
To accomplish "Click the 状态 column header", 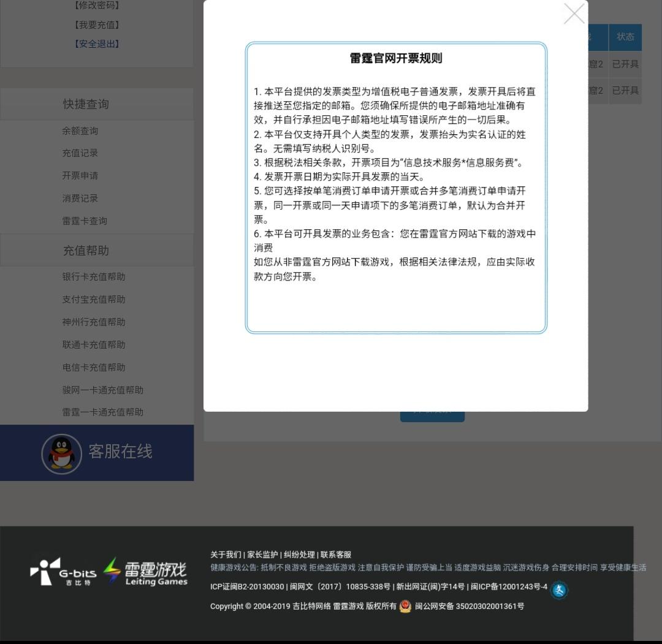I will coord(625,37).
